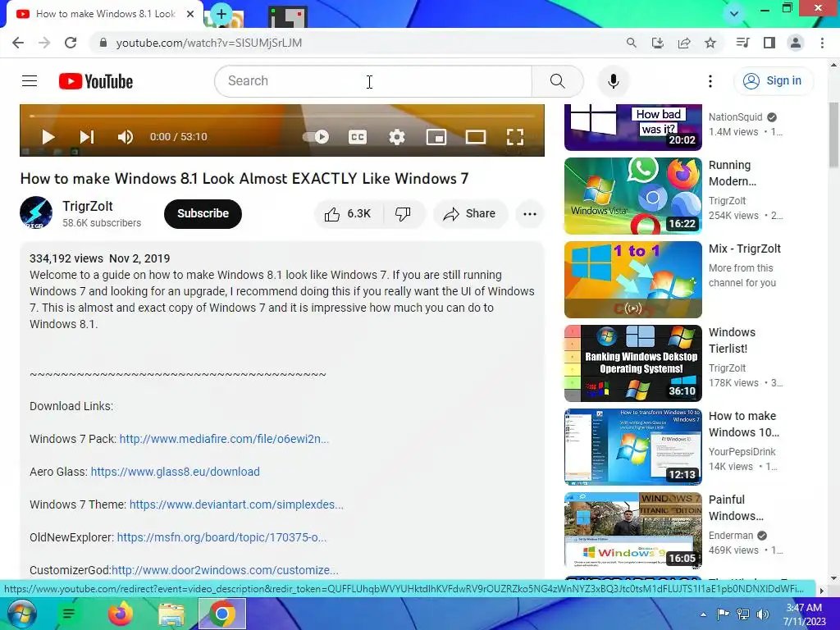
Task: Skip to next video
Action: (x=87, y=137)
